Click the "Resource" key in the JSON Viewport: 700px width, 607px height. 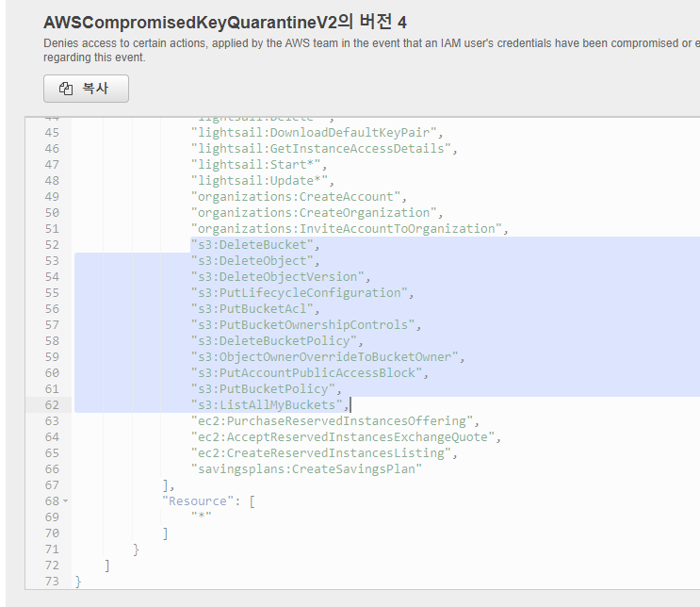(198, 501)
